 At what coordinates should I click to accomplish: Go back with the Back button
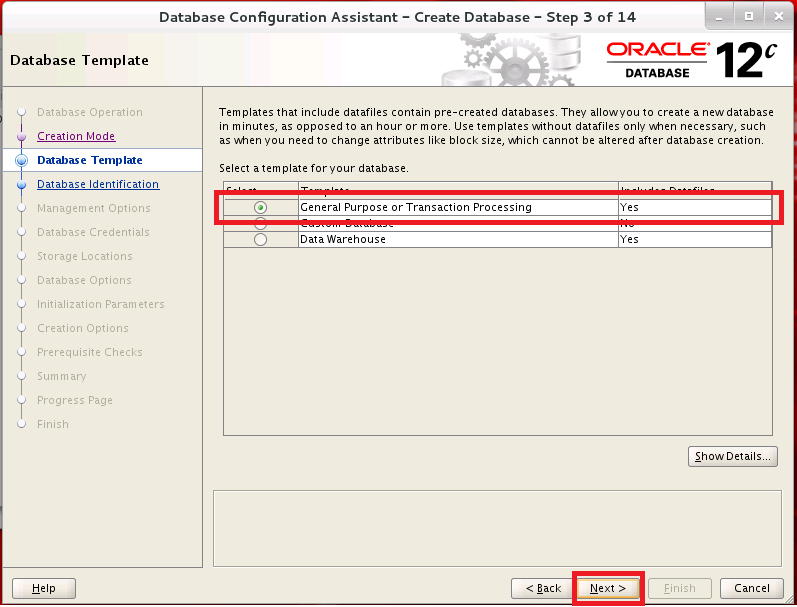click(543, 588)
